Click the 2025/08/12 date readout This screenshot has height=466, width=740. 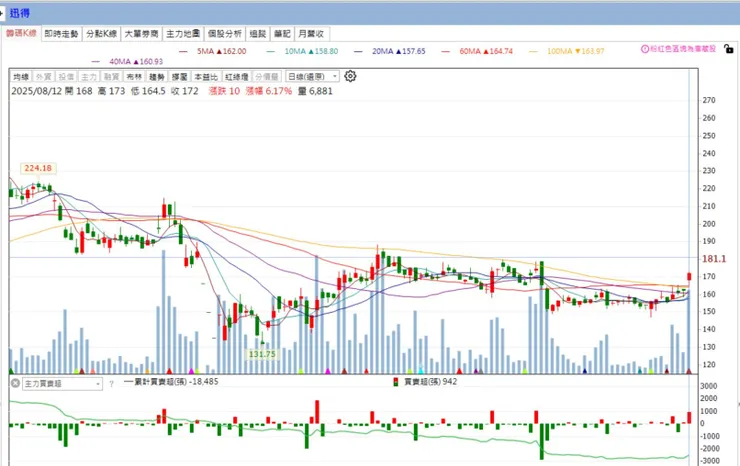37,91
